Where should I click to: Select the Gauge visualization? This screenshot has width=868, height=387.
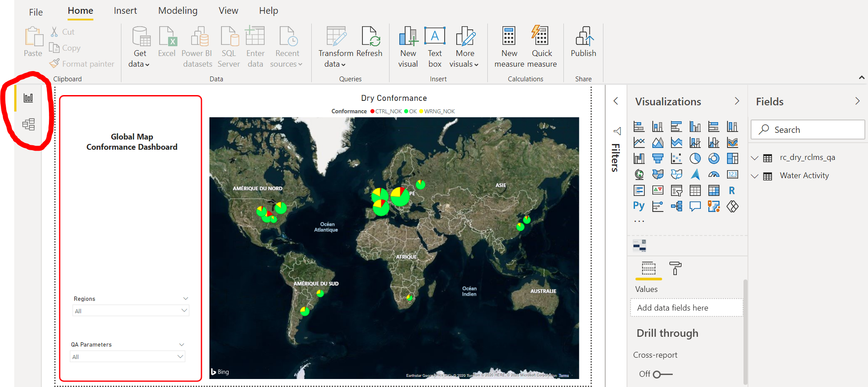[714, 174]
